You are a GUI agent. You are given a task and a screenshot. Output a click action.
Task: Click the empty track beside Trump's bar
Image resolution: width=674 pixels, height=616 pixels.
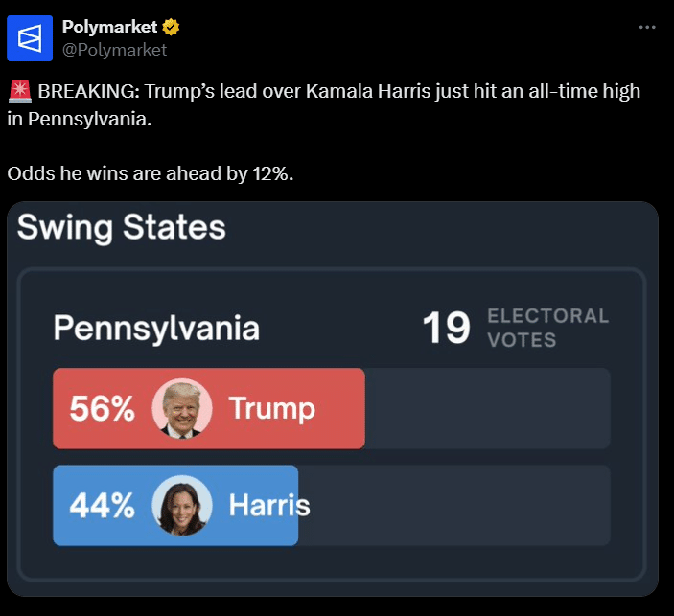pyautogui.click(x=487, y=408)
